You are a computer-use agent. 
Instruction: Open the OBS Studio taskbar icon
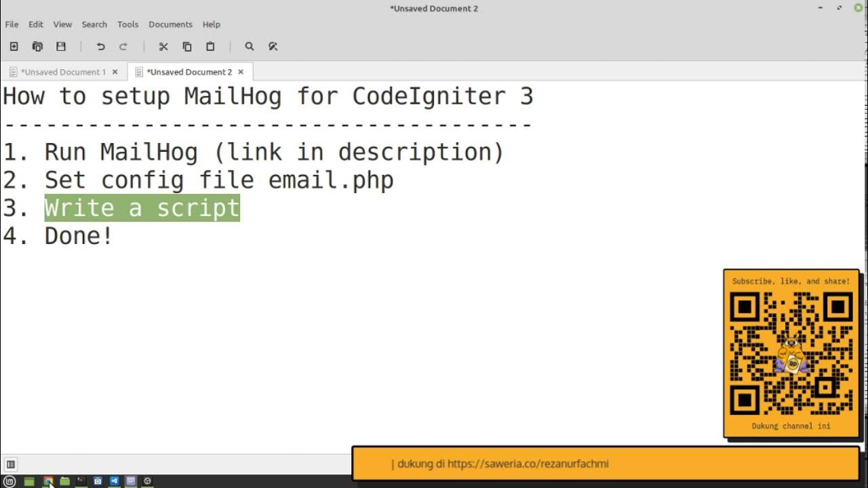coord(147,481)
